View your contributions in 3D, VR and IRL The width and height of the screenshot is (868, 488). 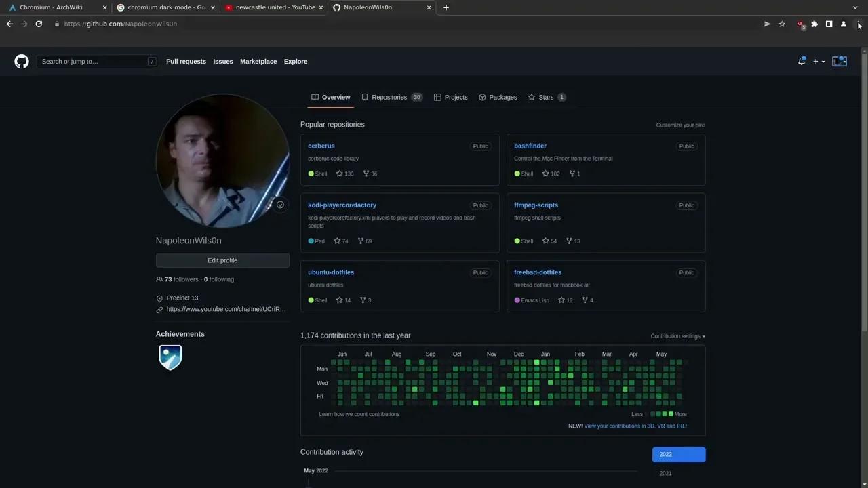pos(635,426)
